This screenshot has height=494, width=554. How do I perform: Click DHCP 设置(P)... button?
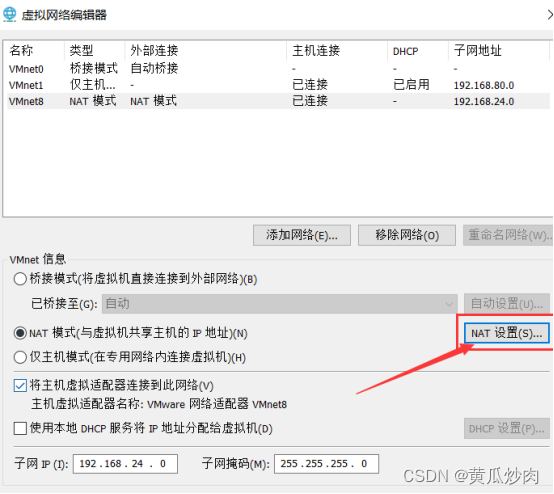[x=507, y=429]
